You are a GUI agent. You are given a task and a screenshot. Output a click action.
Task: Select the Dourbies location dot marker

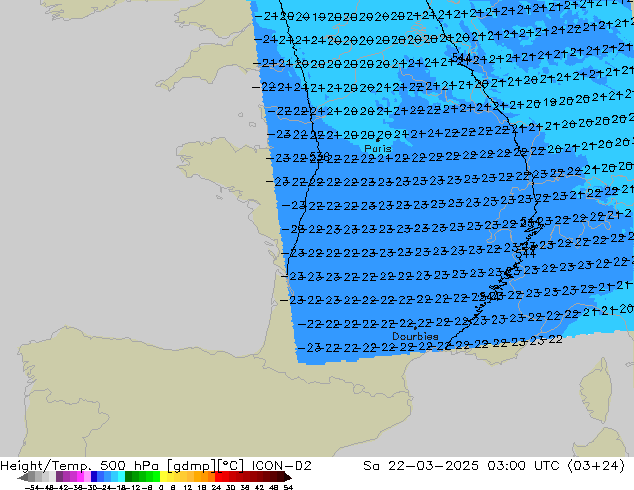(x=415, y=328)
